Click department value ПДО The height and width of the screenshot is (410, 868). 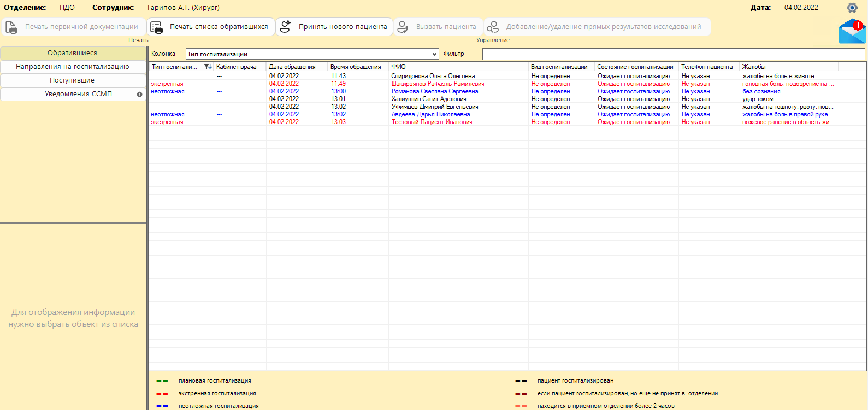67,8
